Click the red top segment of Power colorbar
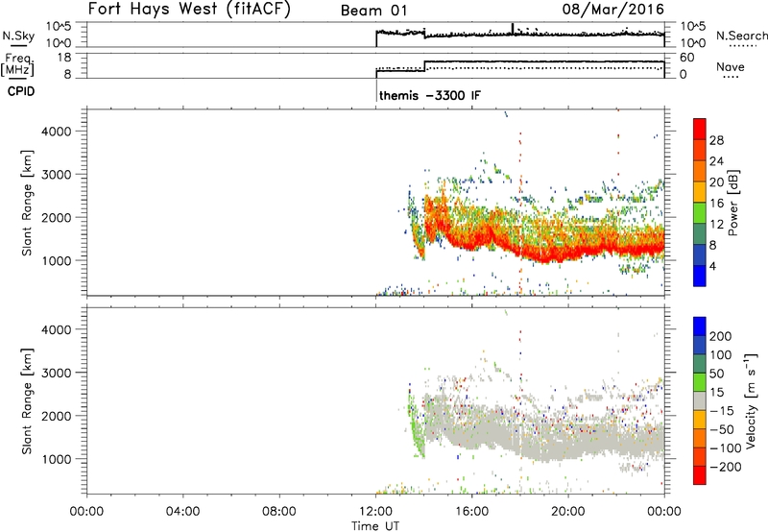This screenshot has height=532, width=768. 700,129
